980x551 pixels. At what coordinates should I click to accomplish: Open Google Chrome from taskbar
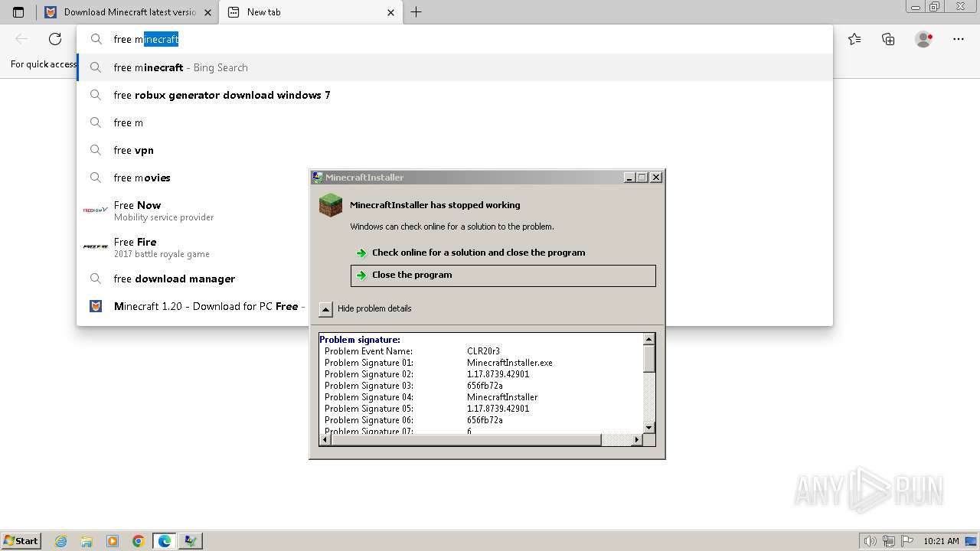(139, 541)
